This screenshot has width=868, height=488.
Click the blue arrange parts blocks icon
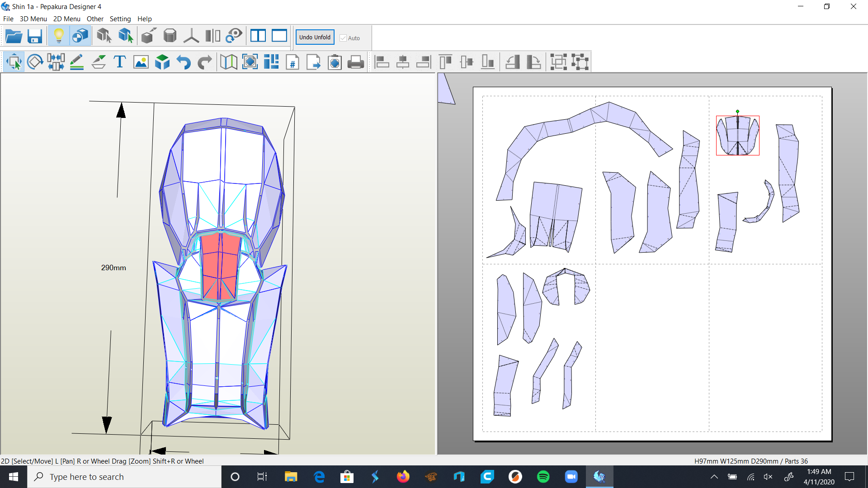tap(271, 62)
